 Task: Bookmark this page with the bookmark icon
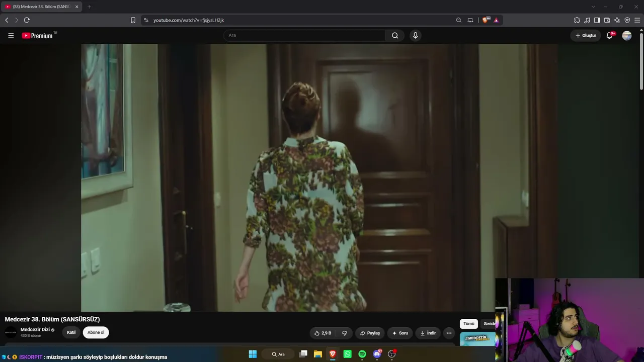pos(133,20)
